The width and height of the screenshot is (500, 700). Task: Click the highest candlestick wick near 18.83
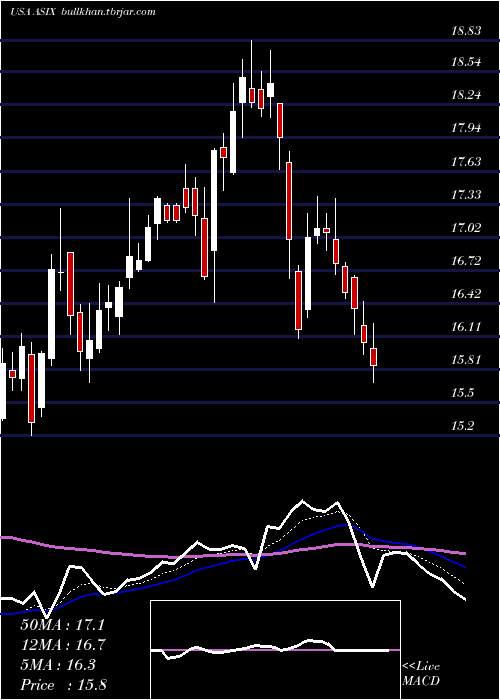[x=252, y=74]
